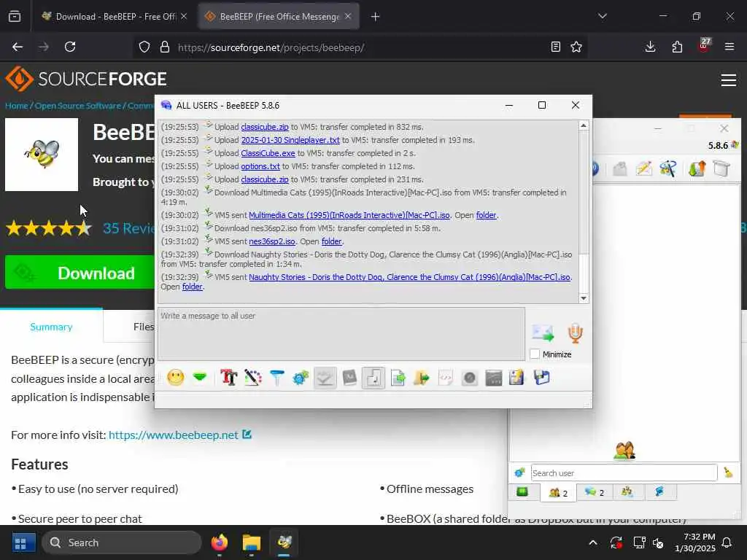Open folder link after Multimedia Cats iso
Screen dimensions: 747x560
click(487, 215)
